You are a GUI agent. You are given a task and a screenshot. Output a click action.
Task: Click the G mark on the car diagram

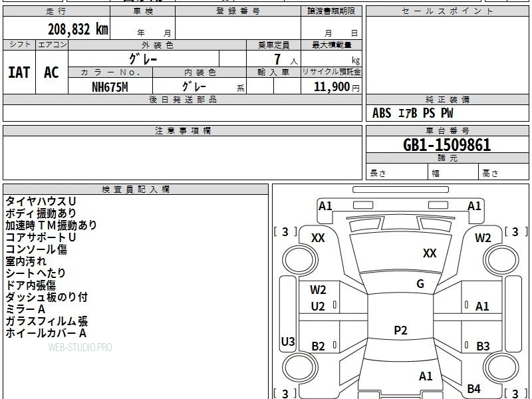(x=420, y=284)
